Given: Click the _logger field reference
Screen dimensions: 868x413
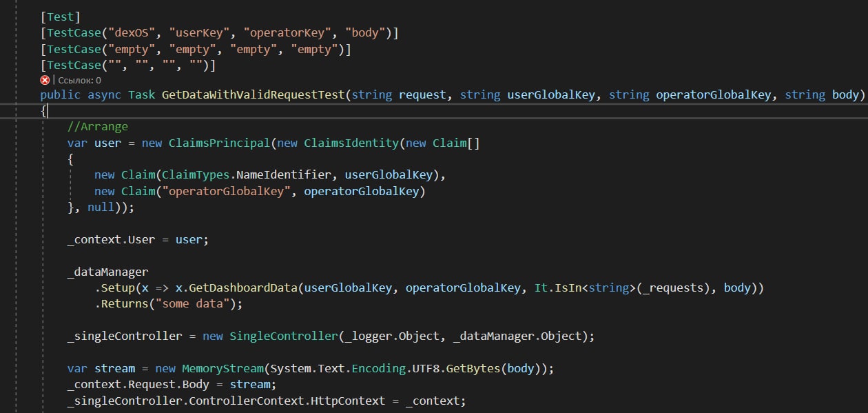Looking at the screenshot, I should pos(369,336).
